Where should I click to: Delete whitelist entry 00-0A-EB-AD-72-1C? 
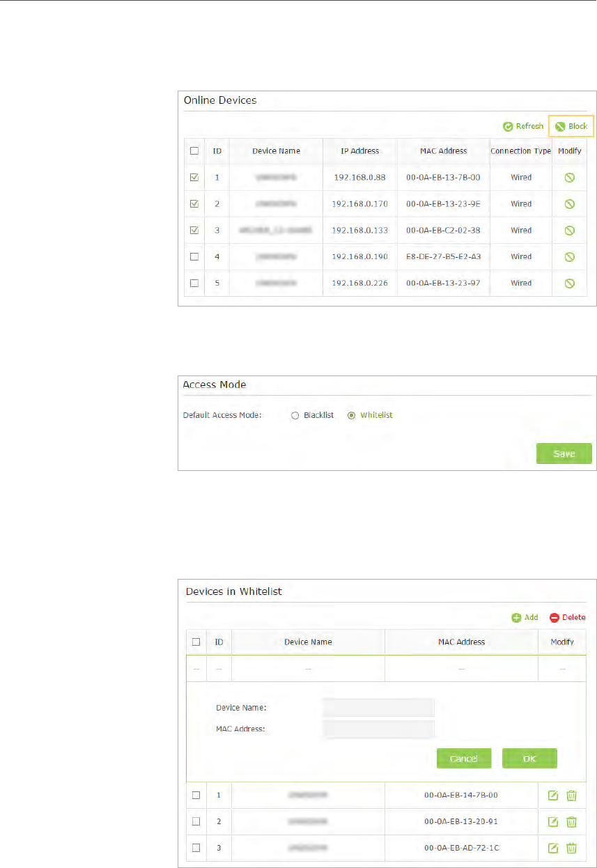[x=571, y=848]
